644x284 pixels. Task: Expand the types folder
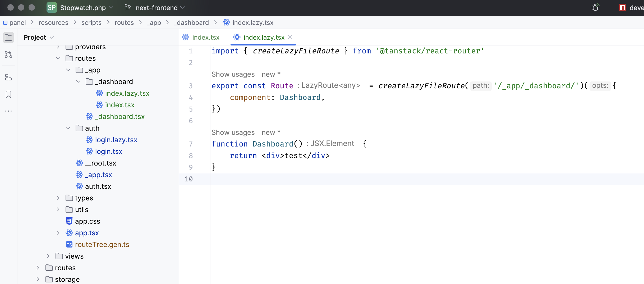coord(58,198)
